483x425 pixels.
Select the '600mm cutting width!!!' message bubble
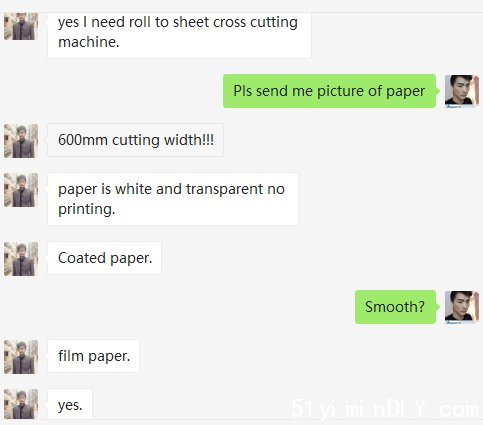pyautogui.click(x=135, y=140)
